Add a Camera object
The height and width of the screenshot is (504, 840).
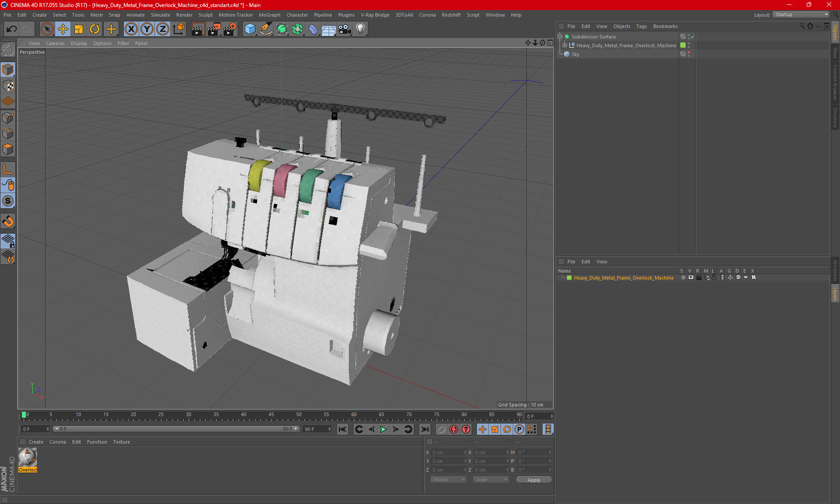tap(345, 29)
